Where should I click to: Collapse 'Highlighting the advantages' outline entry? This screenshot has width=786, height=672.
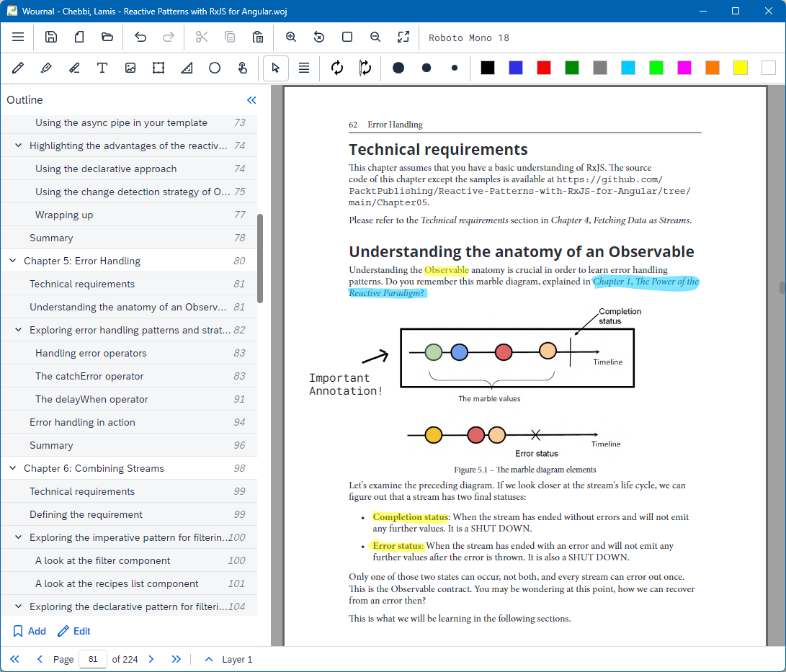coord(19,145)
